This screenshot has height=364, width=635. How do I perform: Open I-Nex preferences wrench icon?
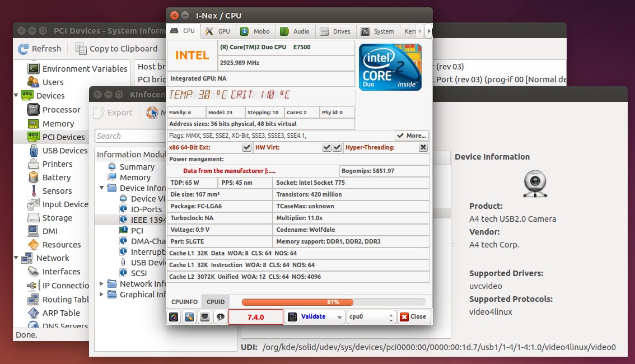pyautogui.click(x=189, y=316)
